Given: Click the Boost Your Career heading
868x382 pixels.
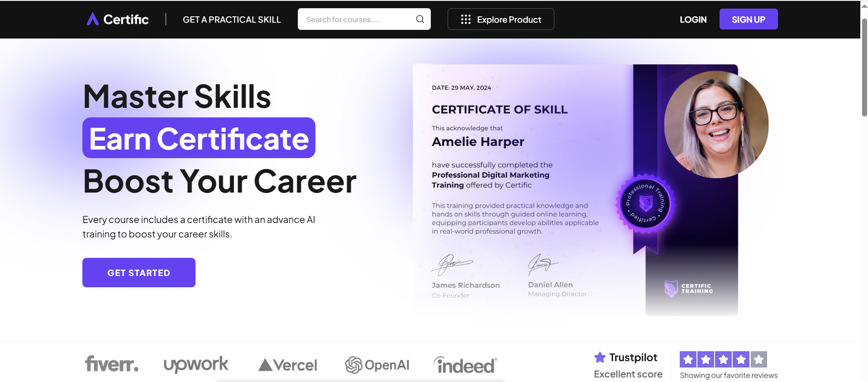Looking at the screenshot, I should [219, 181].
